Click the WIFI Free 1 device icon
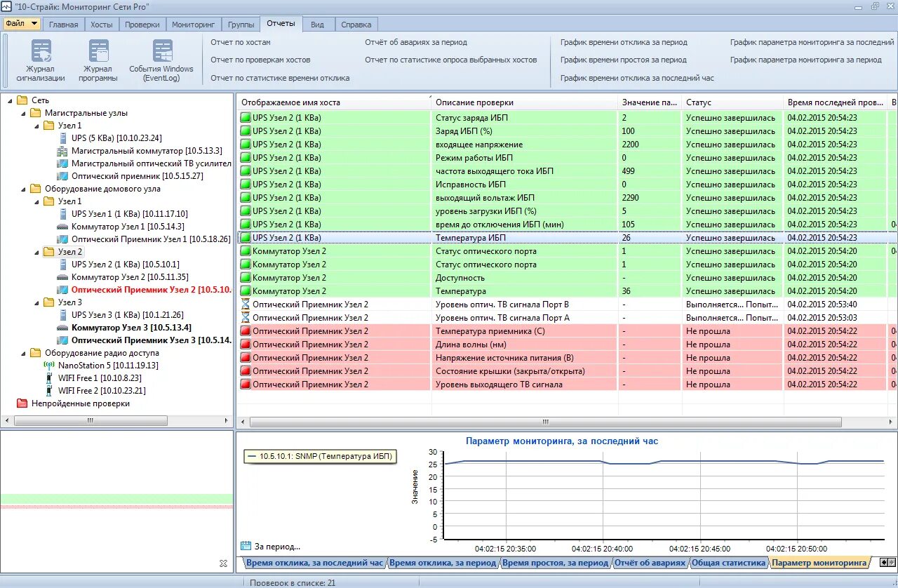This screenshot has width=898, height=588. tap(49, 378)
